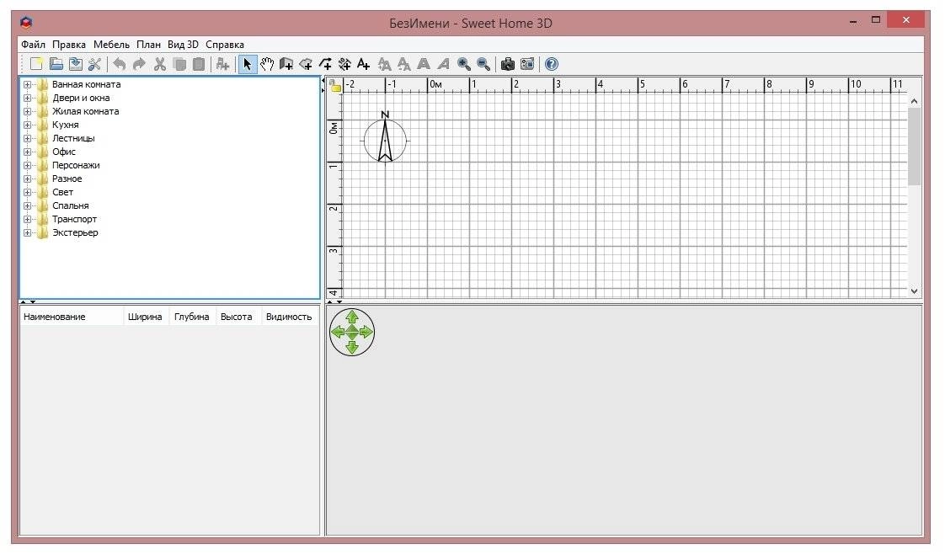
Task: Expand the Ванная комната folder
Action: (x=27, y=84)
